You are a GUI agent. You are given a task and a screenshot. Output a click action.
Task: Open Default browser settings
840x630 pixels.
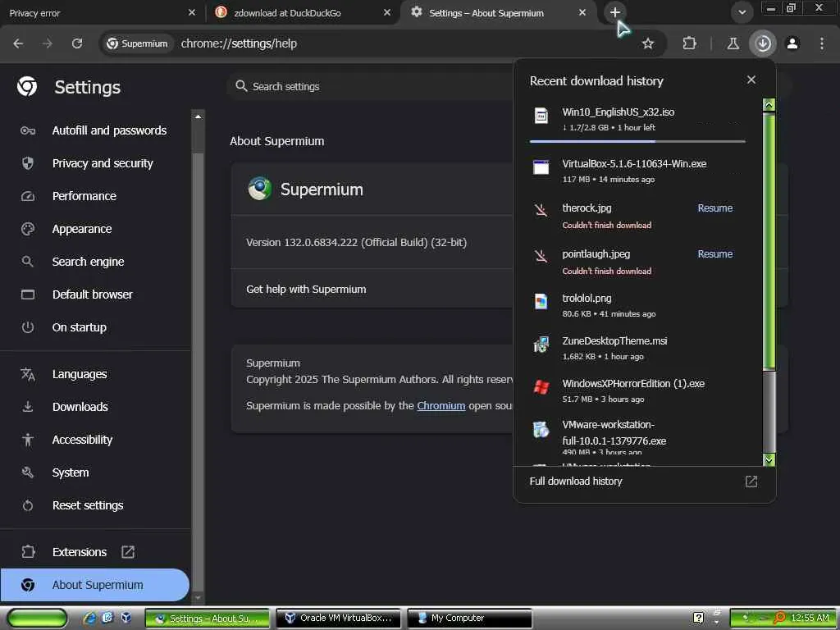[x=94, y=294]
